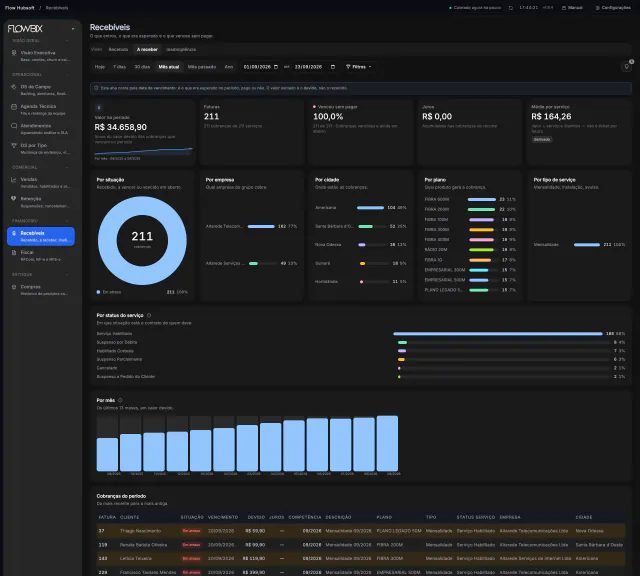Click the Renata Batista Oliveira client cell

pyautogui.click(x=143, y=545)
